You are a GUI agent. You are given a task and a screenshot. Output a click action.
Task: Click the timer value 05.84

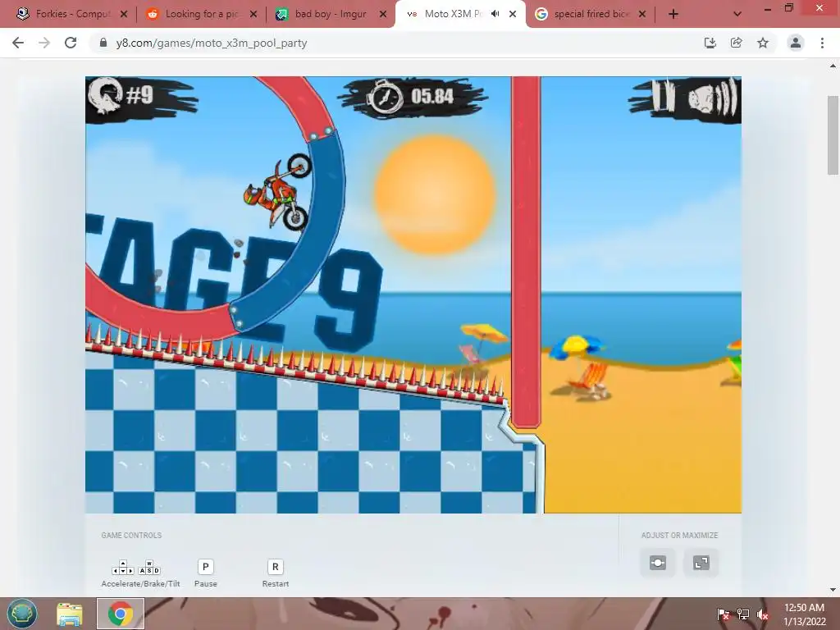coord(432,97)
